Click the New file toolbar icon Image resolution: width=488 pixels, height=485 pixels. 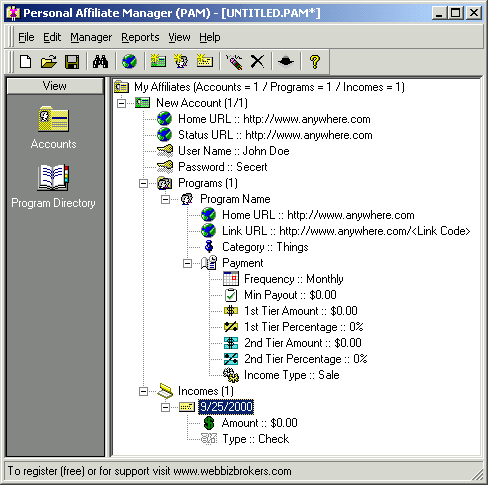(x=25, y=62)
